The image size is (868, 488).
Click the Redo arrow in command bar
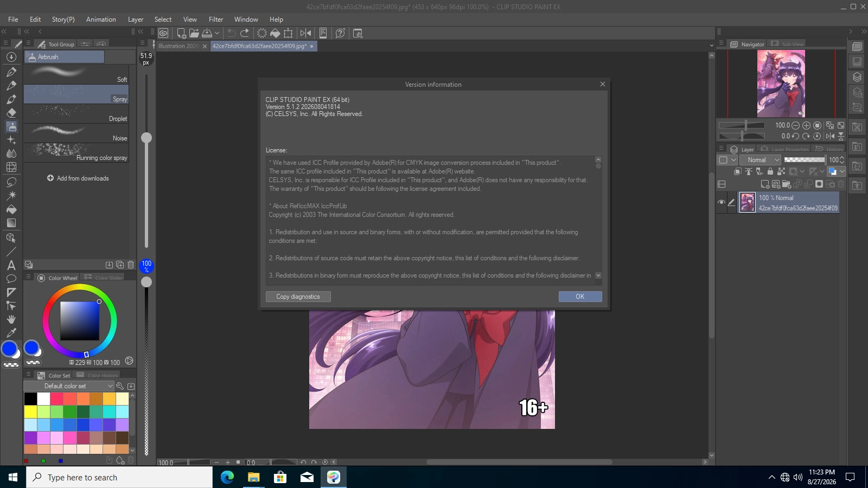(x=245, y=33)
